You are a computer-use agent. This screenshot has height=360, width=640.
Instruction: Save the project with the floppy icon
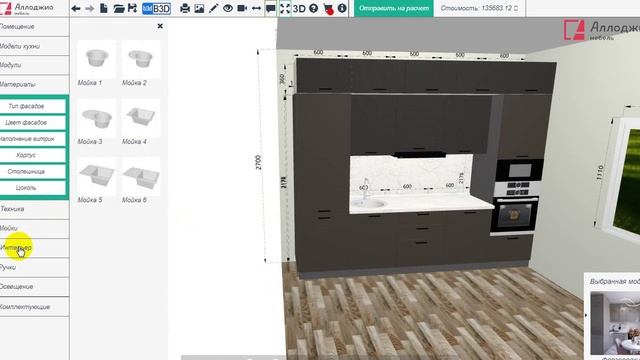pyautogui.click(x=132, y=8)
